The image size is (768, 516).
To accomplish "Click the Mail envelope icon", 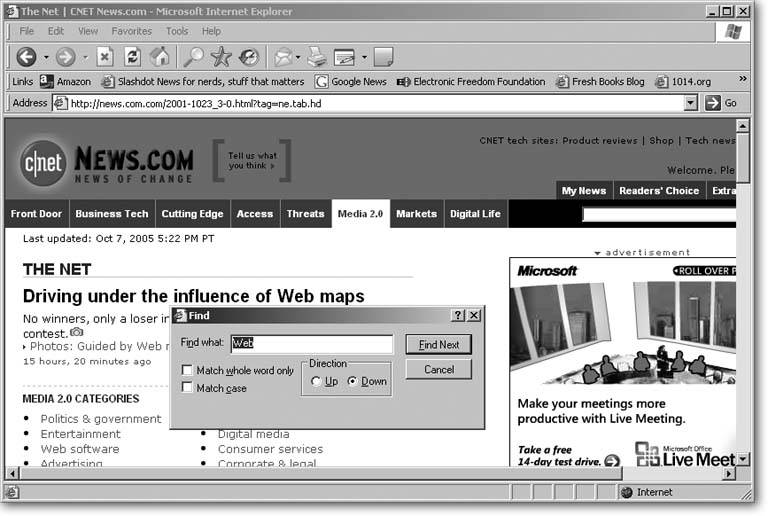I will pos(283,58).
